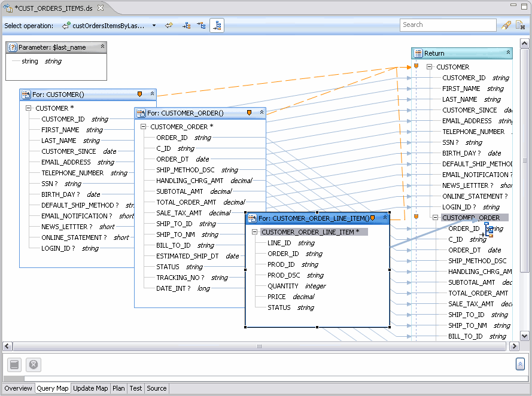
Task: Select PROD_DSC in CUSTOMER_ORDER_LINE_ITEM block
Action: click(284, 275)
